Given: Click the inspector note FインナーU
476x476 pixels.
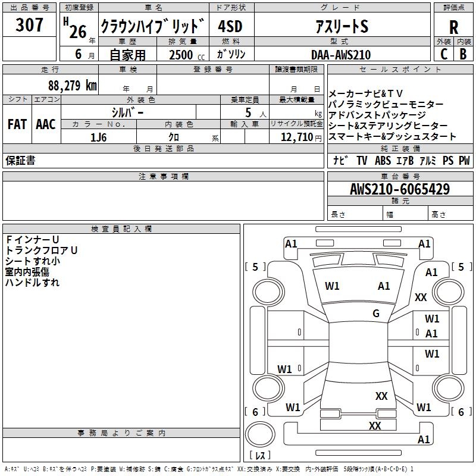Looking at the screenshot, I should click(32, 240).
